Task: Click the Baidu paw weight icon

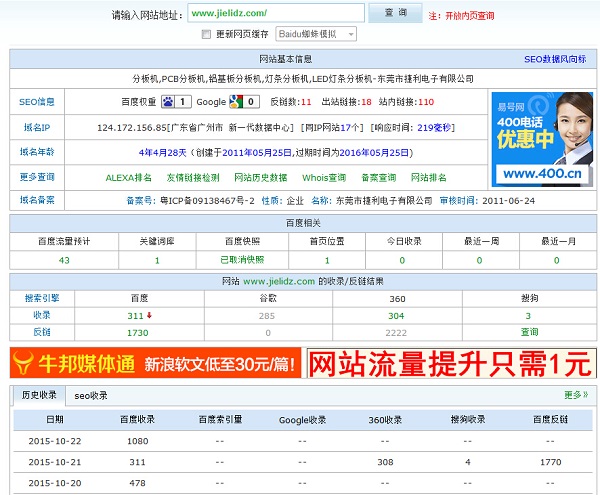Action: coord(168,102)
